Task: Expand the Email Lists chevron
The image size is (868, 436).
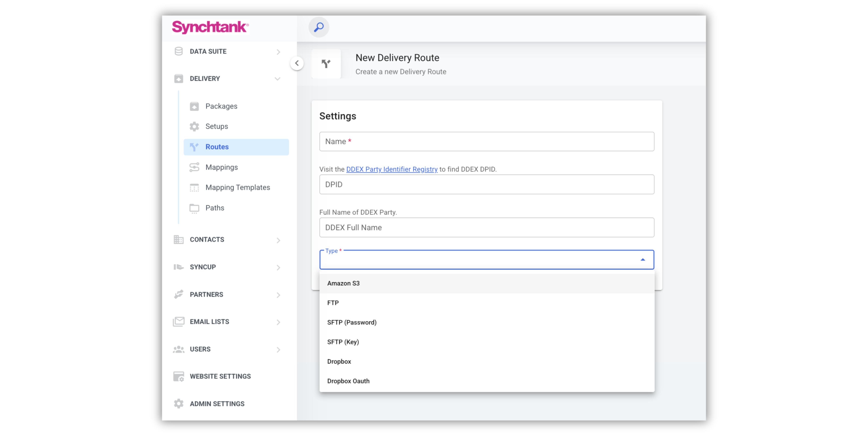Action: tap(278, 322)
